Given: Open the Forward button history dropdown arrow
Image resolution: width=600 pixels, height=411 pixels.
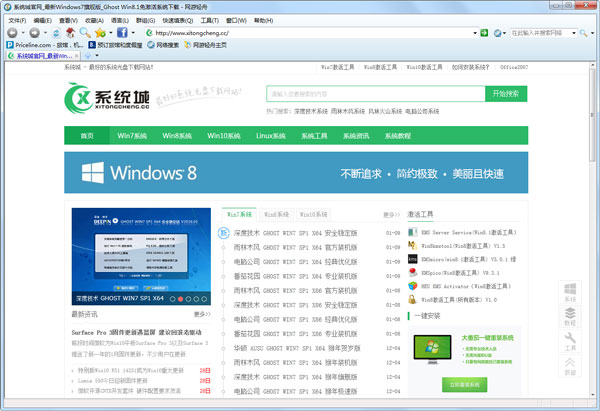Looking at the screenshot, I should [45, 33].
